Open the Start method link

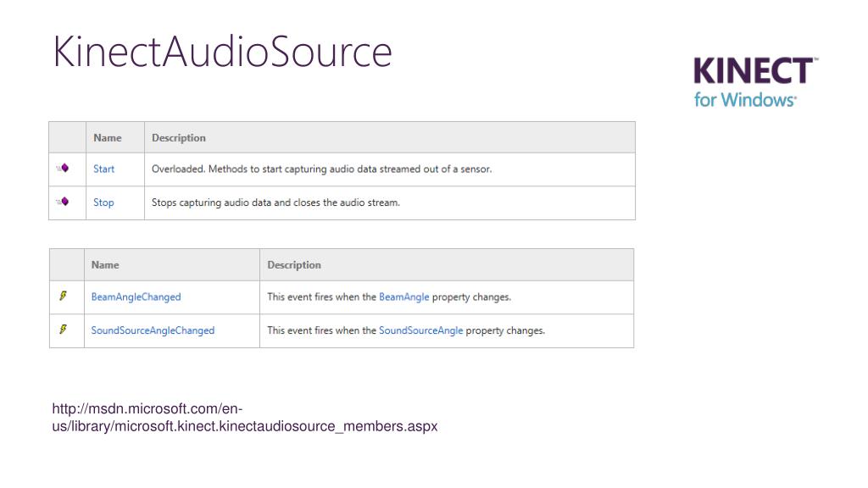point(103,169)
